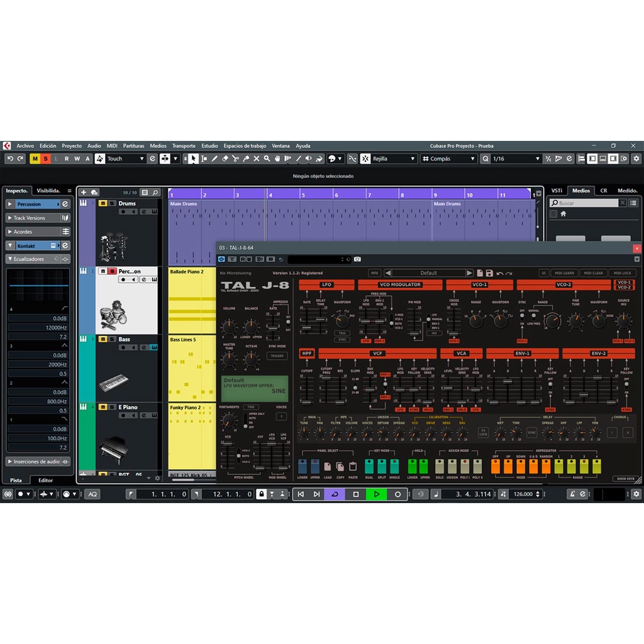The image size is (644, 644).
Task: Click the next preset arrow in TAL-J-8
Action: 469,273
